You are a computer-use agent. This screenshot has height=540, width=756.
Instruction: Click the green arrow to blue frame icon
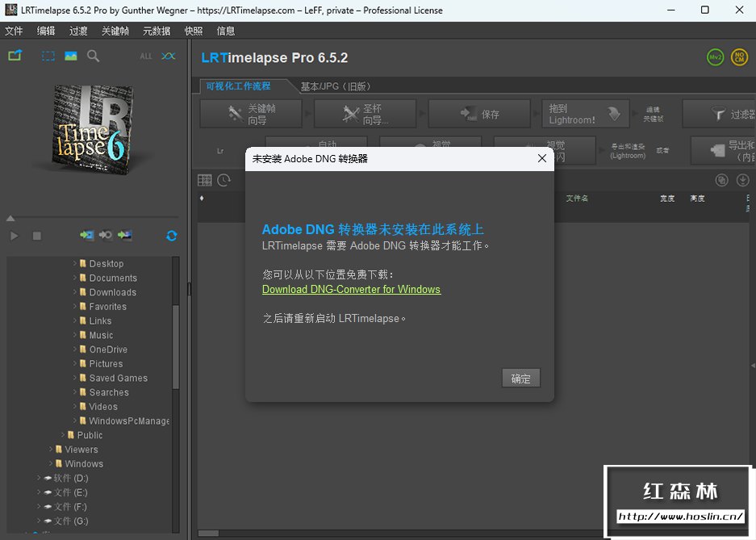(87, 235)
